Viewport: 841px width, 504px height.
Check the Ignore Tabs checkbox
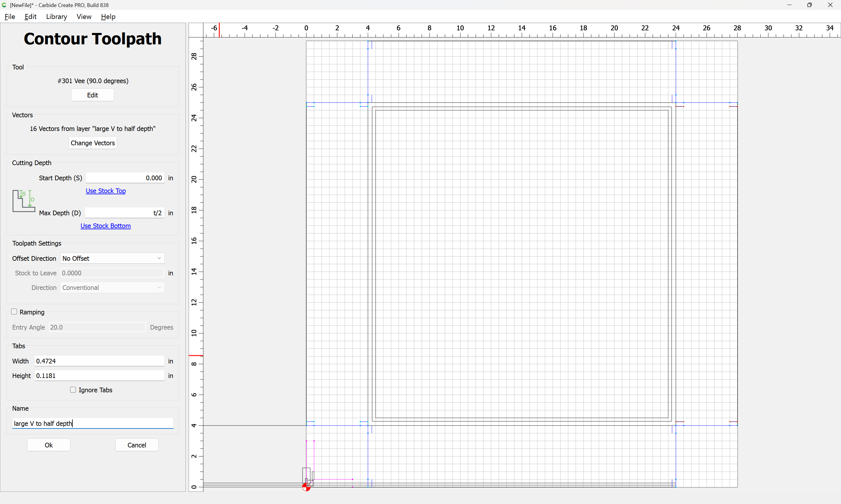[73, 390]
